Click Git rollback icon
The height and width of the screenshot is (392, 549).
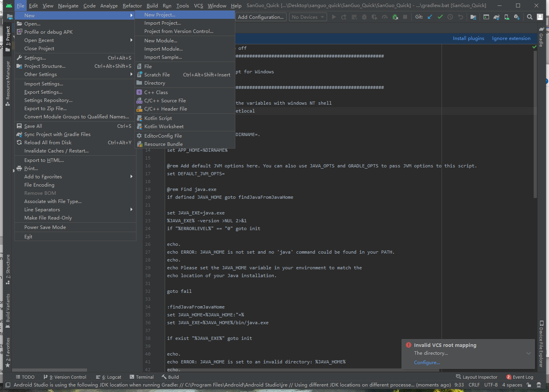point(461,17)
